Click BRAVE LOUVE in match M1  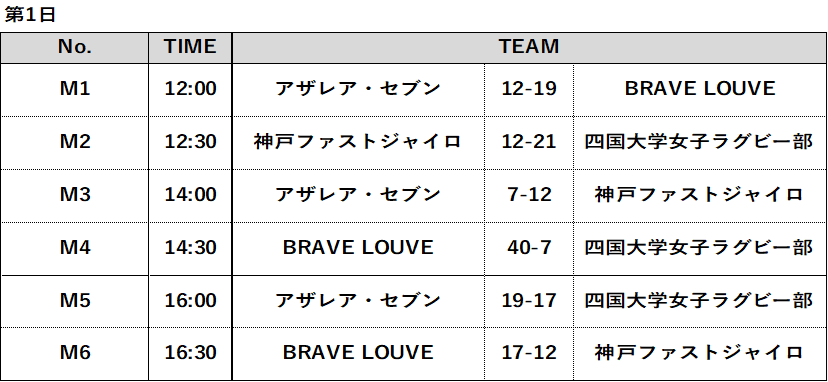[x=700, y=89]
